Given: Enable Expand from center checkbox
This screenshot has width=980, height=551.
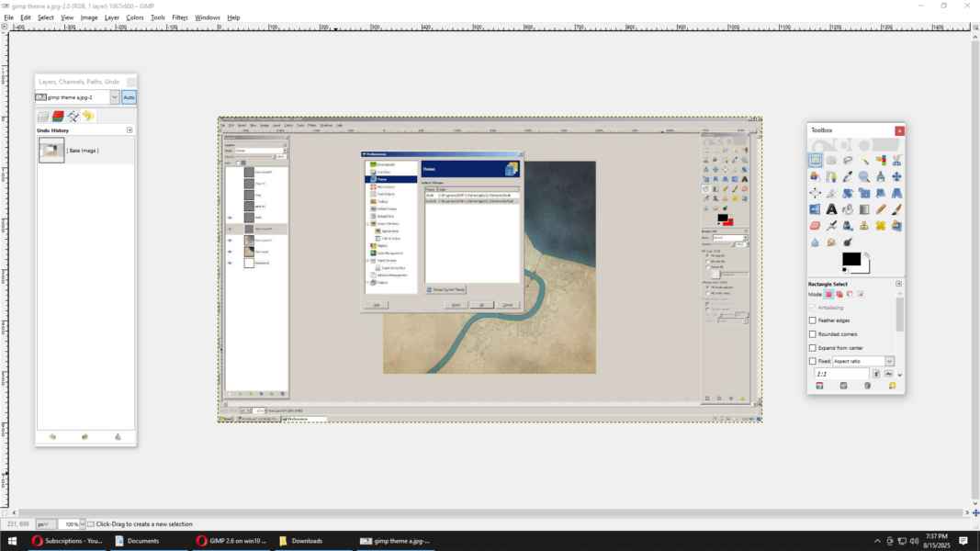Looking at the screenshot, I should coord(813,348).
